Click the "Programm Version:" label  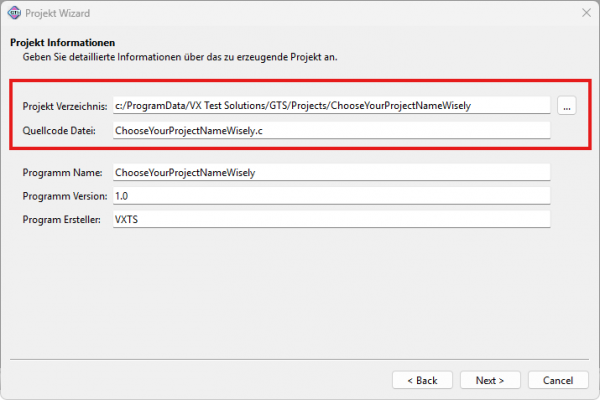pyautogui.click(x=65, y=195)
